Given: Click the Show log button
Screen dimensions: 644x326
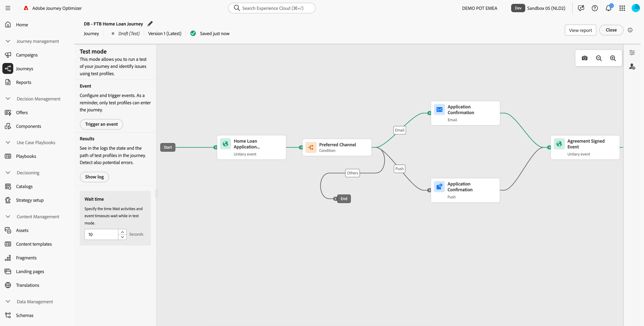Looking at the screenshot, I should coord(94,177).
